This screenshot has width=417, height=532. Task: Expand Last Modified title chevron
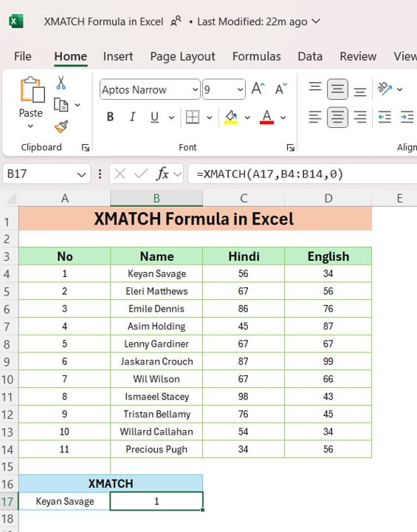click(x=316, y=21)
